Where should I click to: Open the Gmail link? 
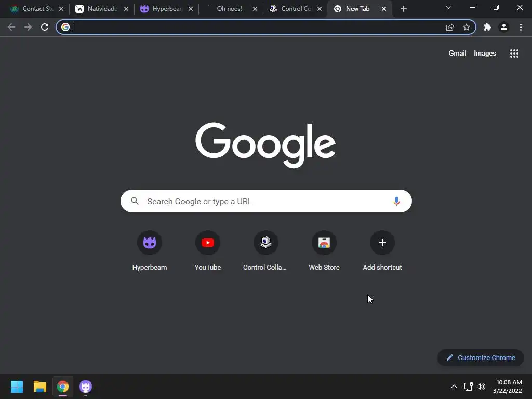click(457, 54)
